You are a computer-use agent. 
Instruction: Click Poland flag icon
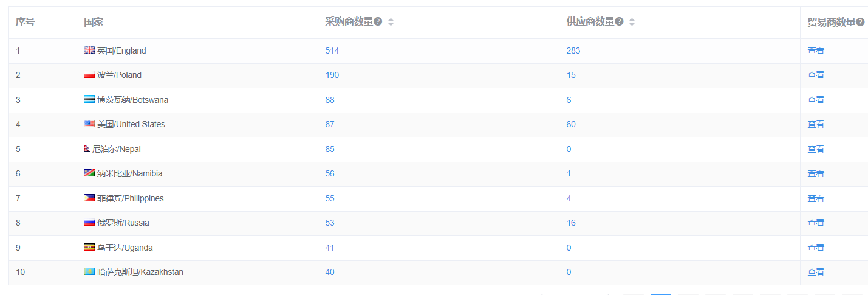[x=89, y=75]
